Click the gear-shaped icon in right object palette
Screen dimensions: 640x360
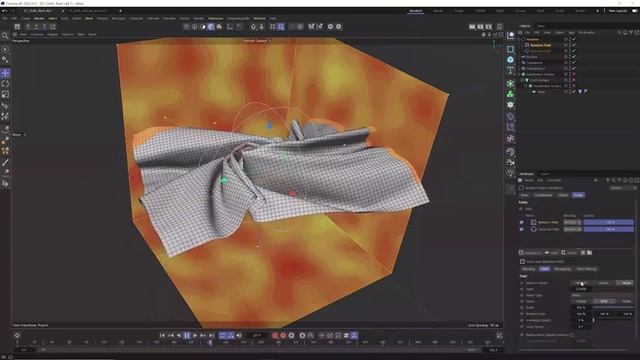[510, 105]
